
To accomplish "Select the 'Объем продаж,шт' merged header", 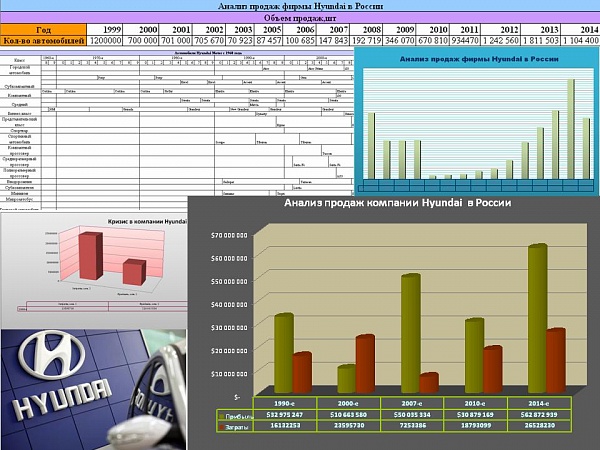I will [299, 18].
